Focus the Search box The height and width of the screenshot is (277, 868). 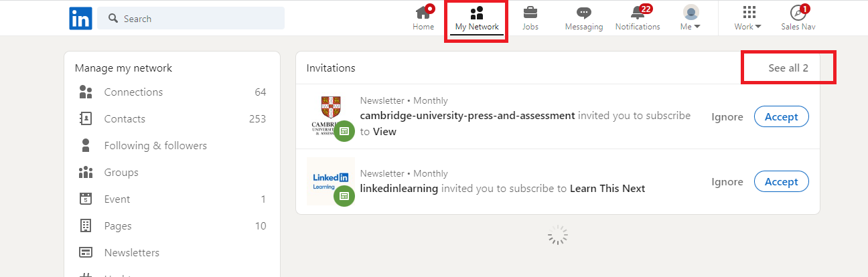coord(191,18)
